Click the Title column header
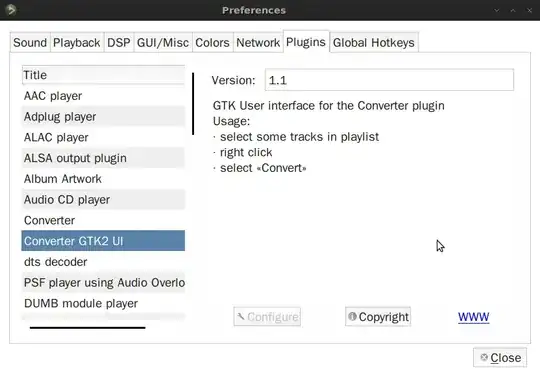540x380 pixels. pyautogui.click(x=103, y=75)
